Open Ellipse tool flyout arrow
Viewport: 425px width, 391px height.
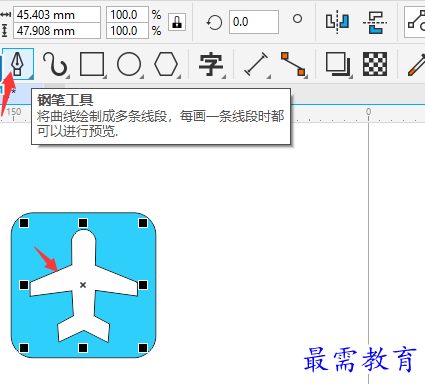pyautogui.click(x=142, y=77)
